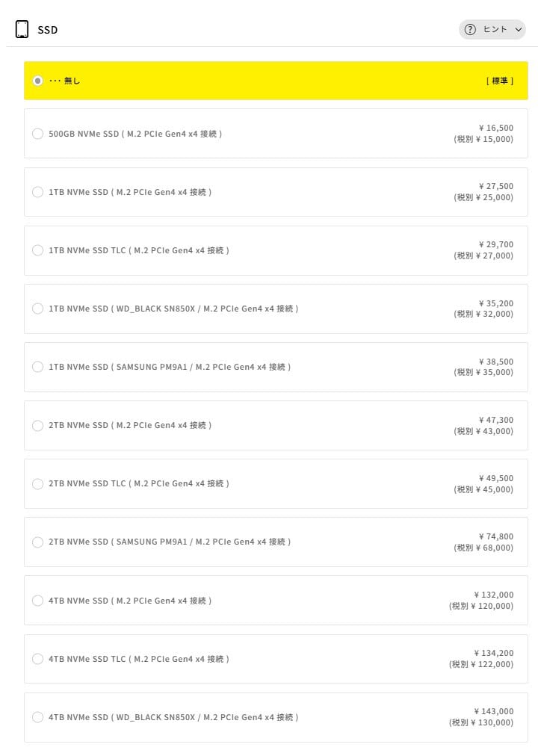Select 4TB NVMe SSD ¥132,000 radio

[38, 601]
